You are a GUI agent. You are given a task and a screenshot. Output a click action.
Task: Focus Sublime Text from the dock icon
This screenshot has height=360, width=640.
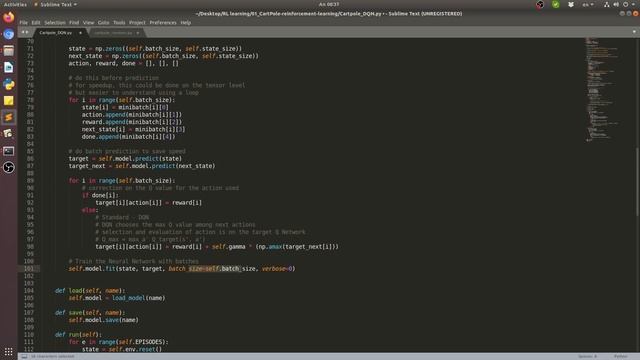tap(9, 118)
